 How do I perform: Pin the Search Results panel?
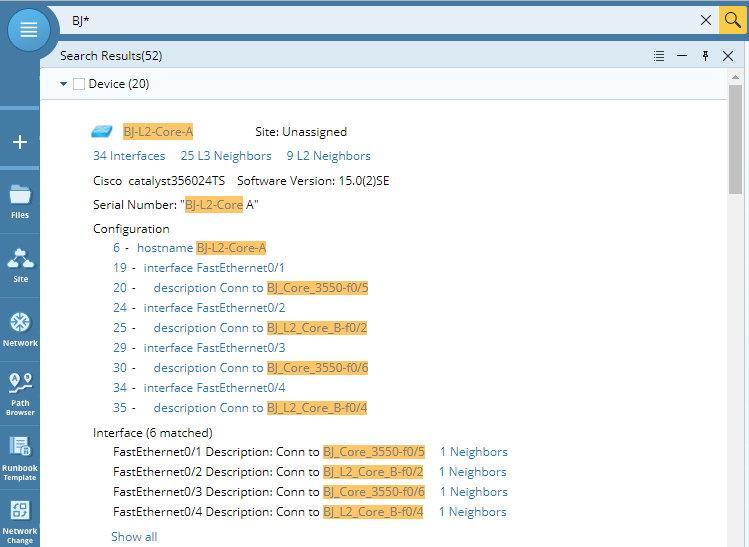(705, 56)
